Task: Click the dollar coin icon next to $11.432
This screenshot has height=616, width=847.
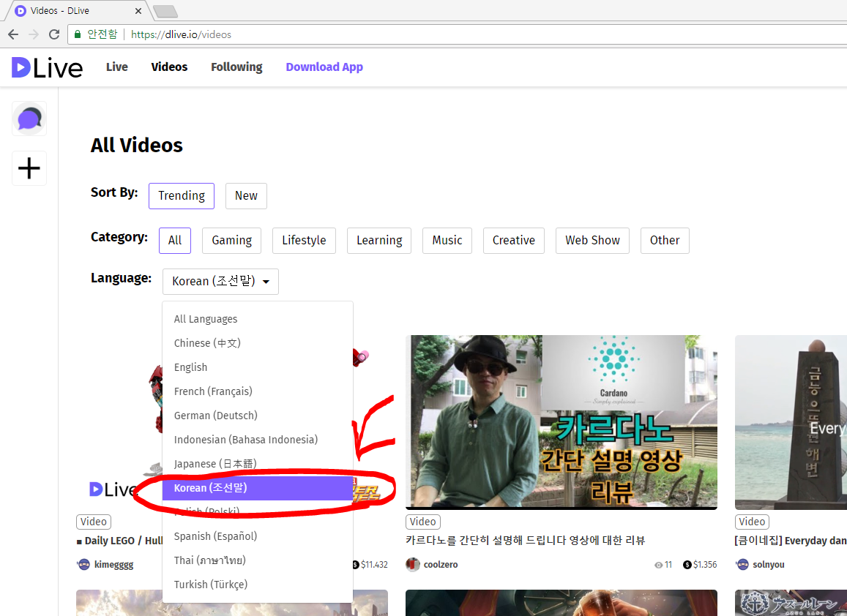Action: click(x=356, y=565)
